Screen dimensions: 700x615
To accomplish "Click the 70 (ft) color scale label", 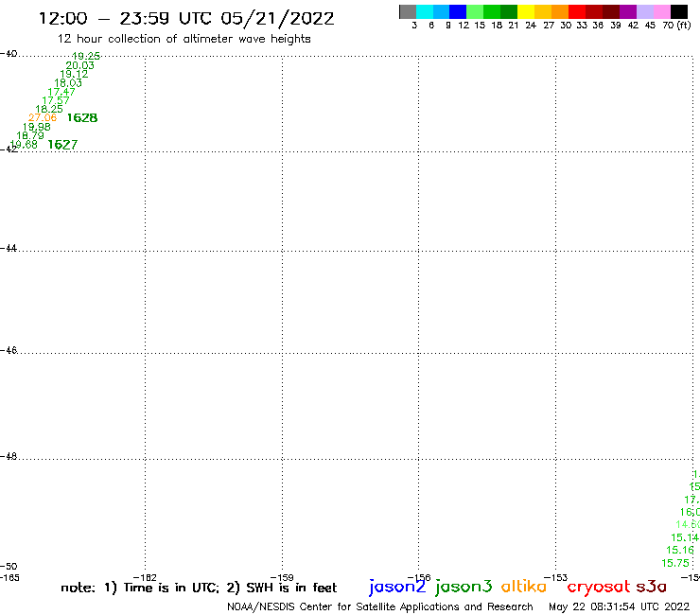I will 676,26.
